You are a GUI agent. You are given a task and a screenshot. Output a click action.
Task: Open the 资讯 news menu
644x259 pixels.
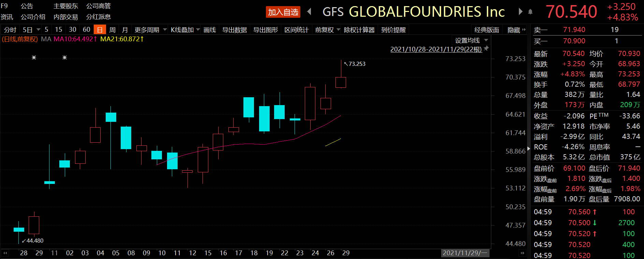tap(7, 17)
